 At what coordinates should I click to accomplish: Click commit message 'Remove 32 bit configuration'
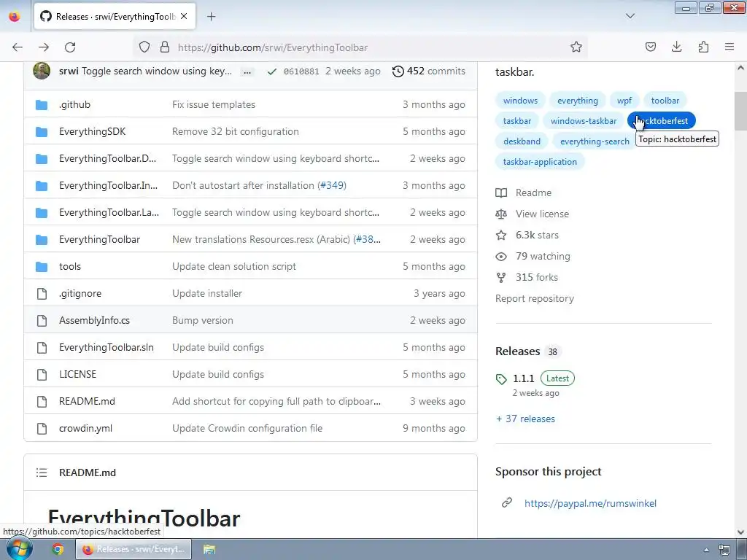tap(236, 131)
